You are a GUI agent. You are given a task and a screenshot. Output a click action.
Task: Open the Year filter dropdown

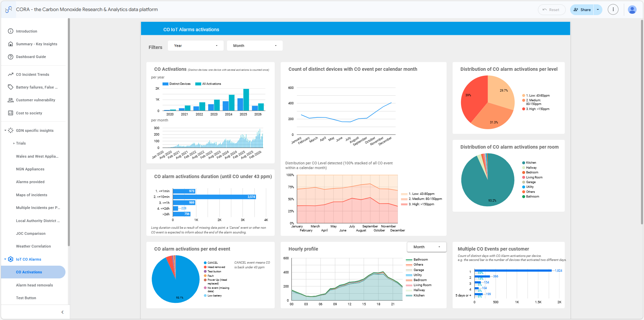(196, 46)
